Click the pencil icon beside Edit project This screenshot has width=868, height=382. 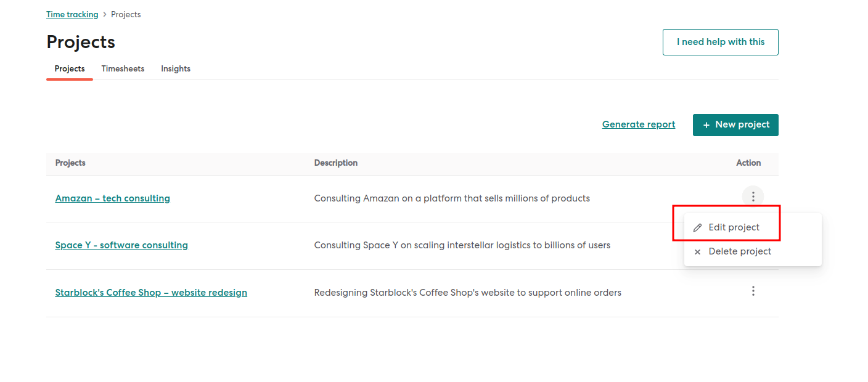698,227
